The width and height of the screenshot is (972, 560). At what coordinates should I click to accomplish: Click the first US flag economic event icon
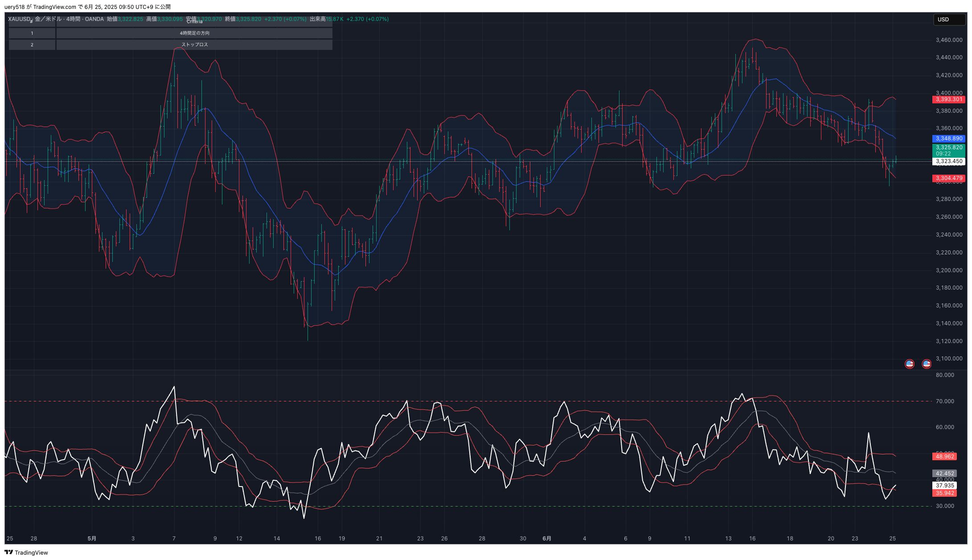910,364
